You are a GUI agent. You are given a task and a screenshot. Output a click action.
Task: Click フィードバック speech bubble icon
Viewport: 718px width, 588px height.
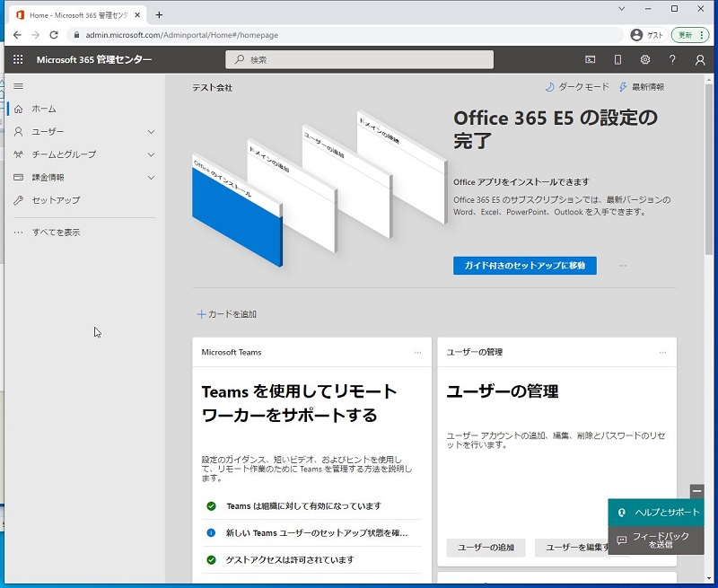621,540
